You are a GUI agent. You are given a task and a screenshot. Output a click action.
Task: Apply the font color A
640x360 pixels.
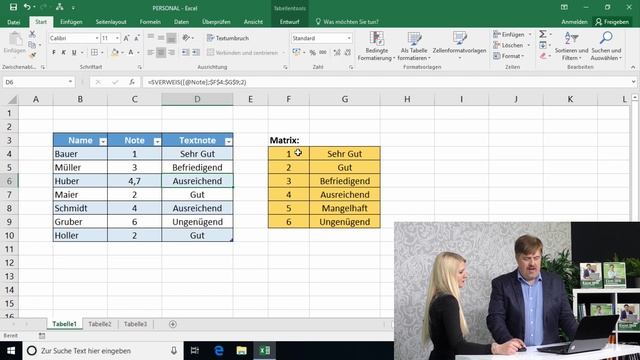click(131, 52)
